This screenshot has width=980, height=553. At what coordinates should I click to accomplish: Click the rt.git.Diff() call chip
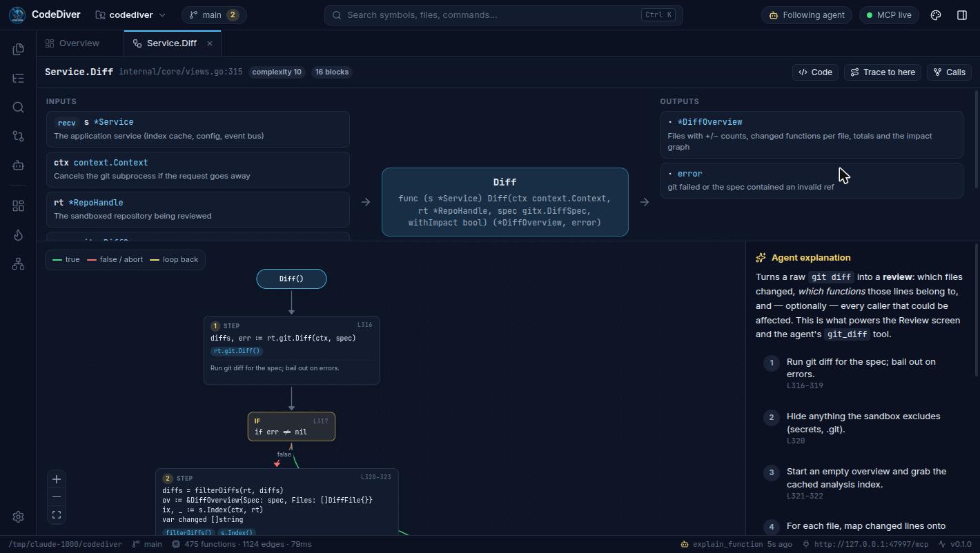tap(237, 351)
